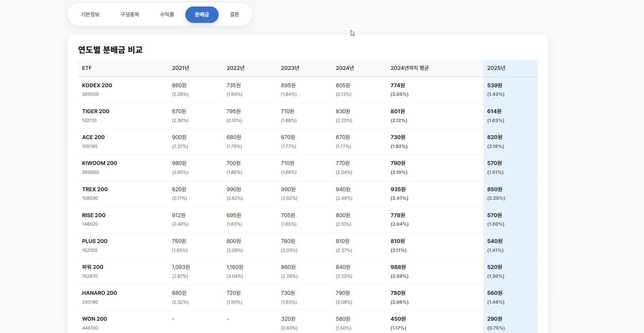Image resolution: width=644 pixels, height=333 pixels.
Task: Click ticker code 108590
Action: [x=90, y=198]
